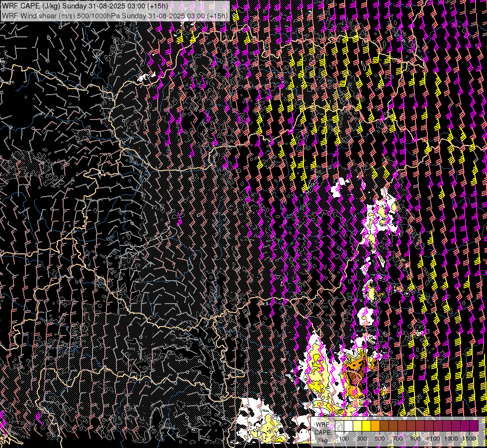Click legend value 1100
This screenshot has height=448, width=487.
[433, 439]
